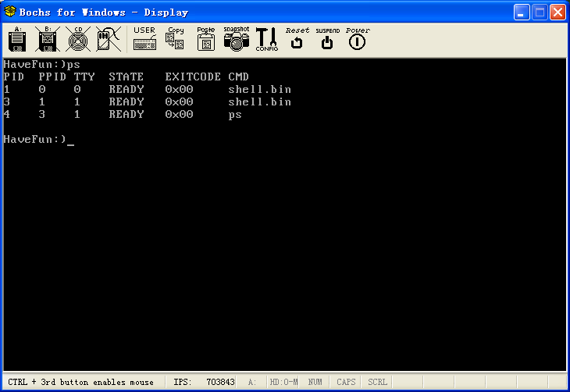Image resolution: width=570 pixels, height=392 pixels.
Task: Click shell.bin in the PID 3 row
Action: coord(259,102)
